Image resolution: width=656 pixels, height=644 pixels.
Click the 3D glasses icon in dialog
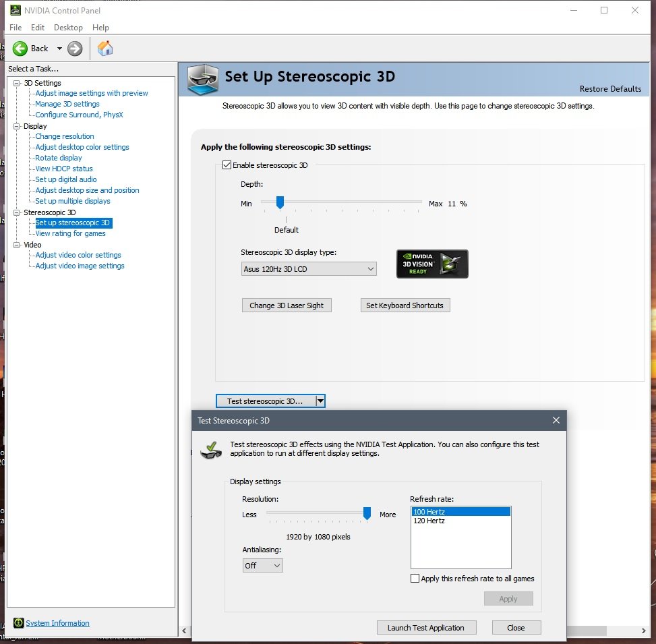point(211,450)
